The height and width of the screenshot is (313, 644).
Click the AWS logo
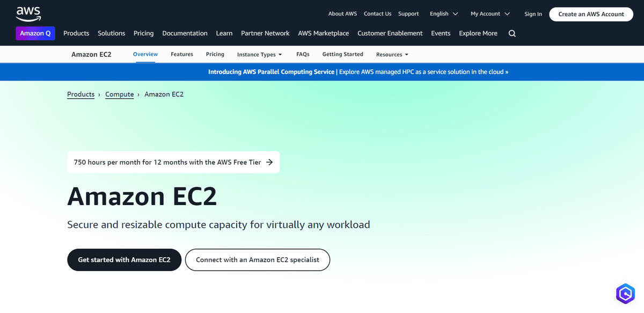28,14
